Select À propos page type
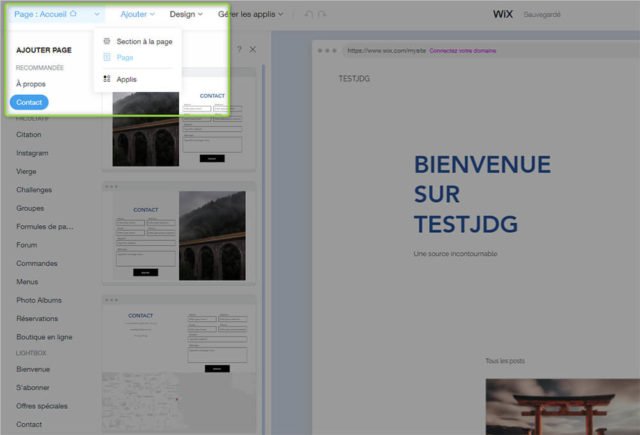 (x=31, y=84)
